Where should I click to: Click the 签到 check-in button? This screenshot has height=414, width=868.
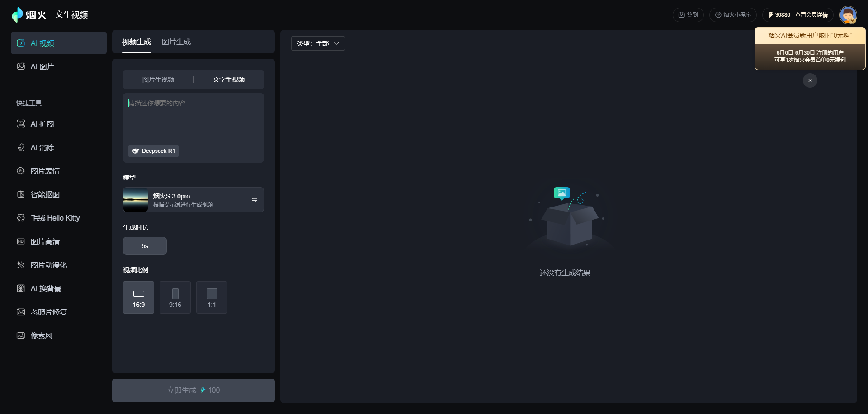coord(688,15)
